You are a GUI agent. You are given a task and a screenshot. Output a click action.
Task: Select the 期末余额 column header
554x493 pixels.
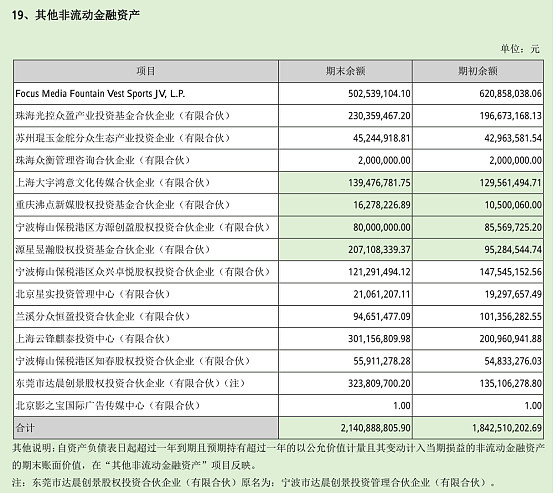345,71
